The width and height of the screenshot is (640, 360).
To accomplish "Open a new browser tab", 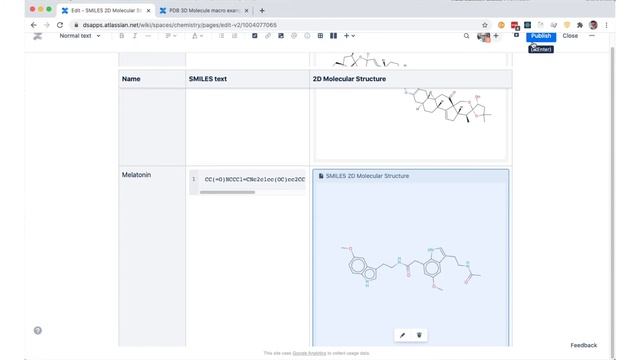I will [262, 11].
